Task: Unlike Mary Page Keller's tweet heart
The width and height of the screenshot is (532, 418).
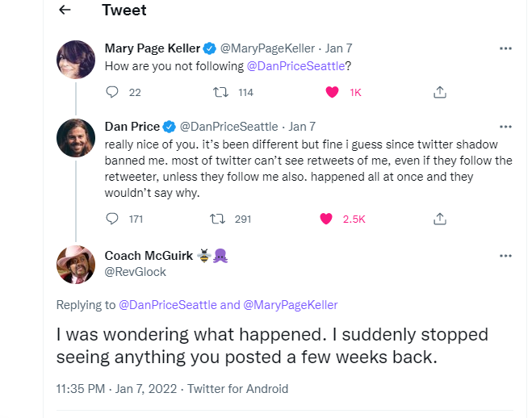Action: pyautogui.click(x=332, y=92)
